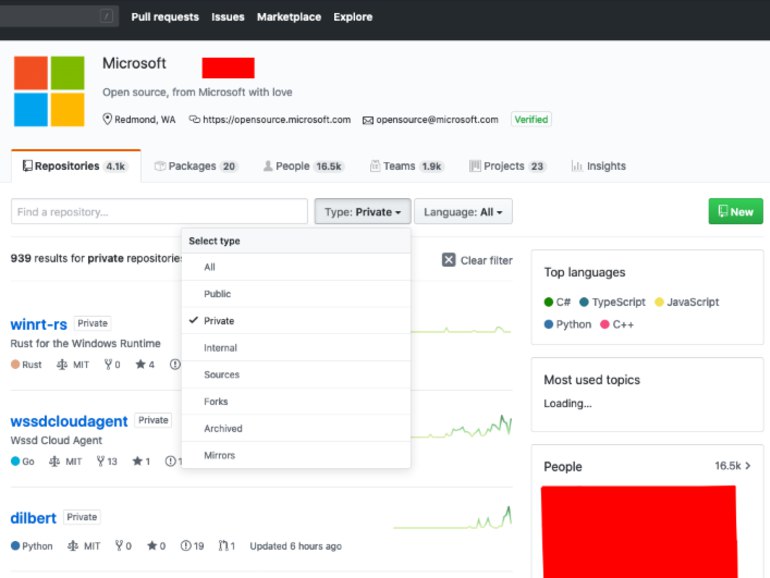
Task: Filter by C# in Top languages
Action: 557,302
